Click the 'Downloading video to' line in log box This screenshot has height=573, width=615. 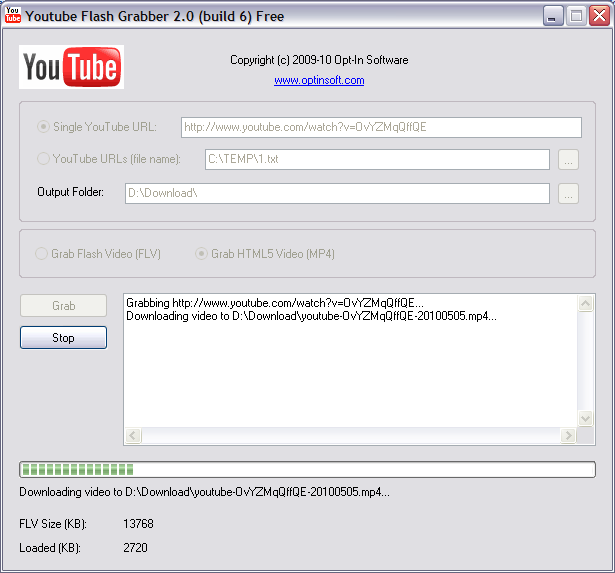[x=311, y=316]
